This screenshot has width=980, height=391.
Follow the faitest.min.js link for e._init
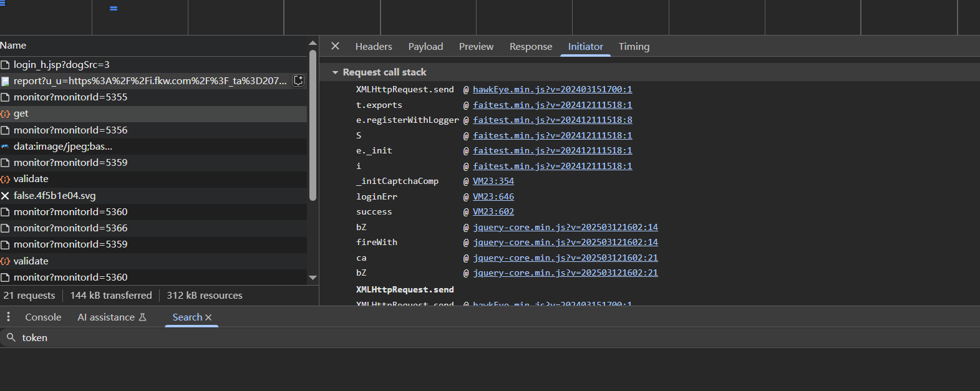pyautogui.click(x=552, y=150)
